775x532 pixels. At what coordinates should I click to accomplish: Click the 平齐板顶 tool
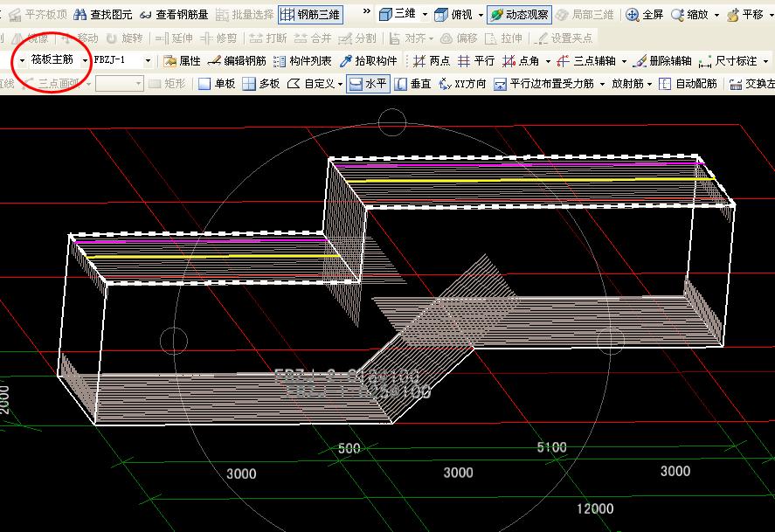click(38, 15)
